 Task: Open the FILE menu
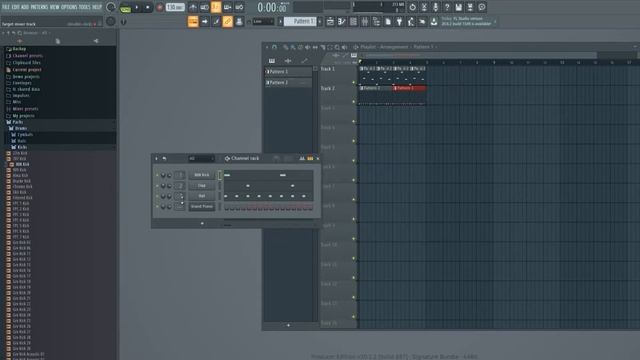coord(6,7)
